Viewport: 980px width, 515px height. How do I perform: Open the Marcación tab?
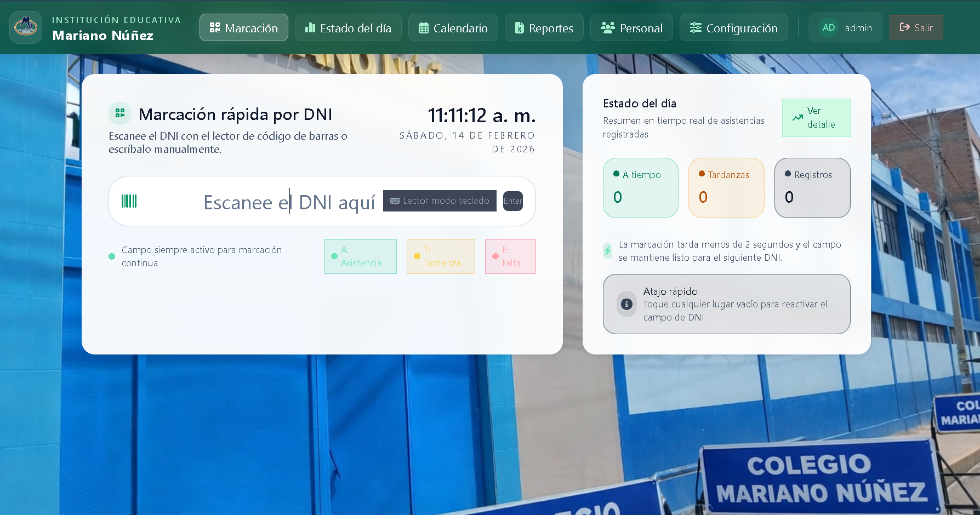click(x=244, y=28)
